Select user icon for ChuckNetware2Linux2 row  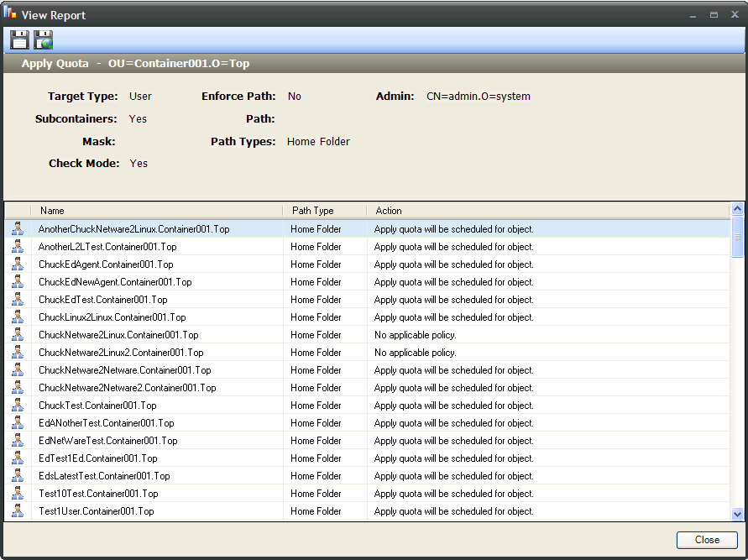(x=18, y=353)
